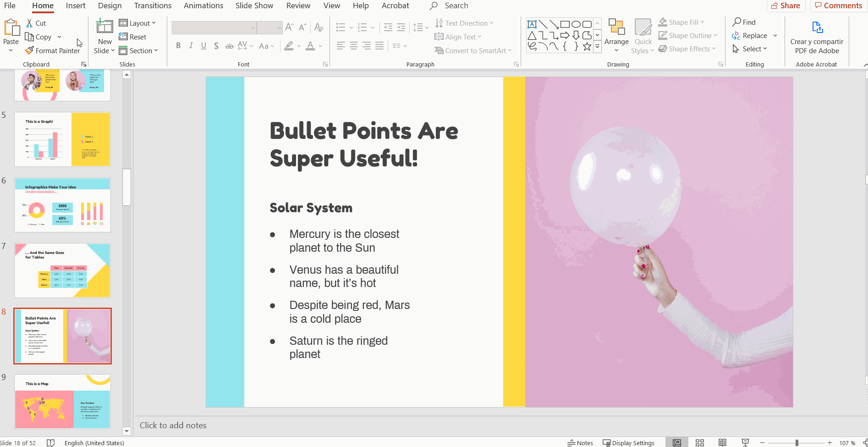Toggle the Notes pane
Screen dimensions: 868x447
click(x=579, y=442)
